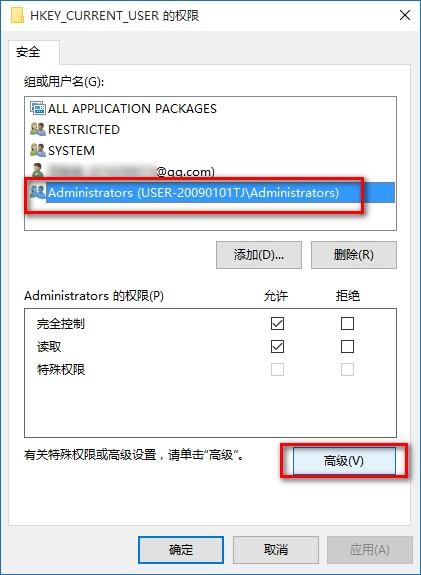Image resolution: width=421 pixels, height=575 pixels.
Task: Open advanced settings via 高级(V) button
Action: (344, 461)
